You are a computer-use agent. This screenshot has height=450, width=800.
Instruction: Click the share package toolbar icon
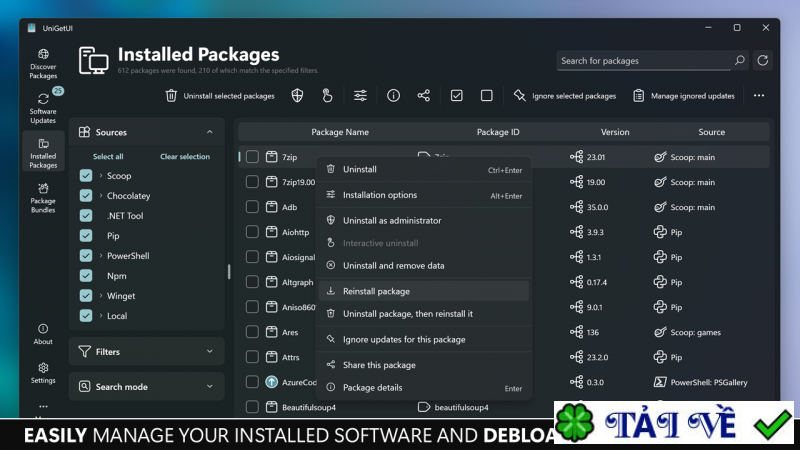point(424,96)
